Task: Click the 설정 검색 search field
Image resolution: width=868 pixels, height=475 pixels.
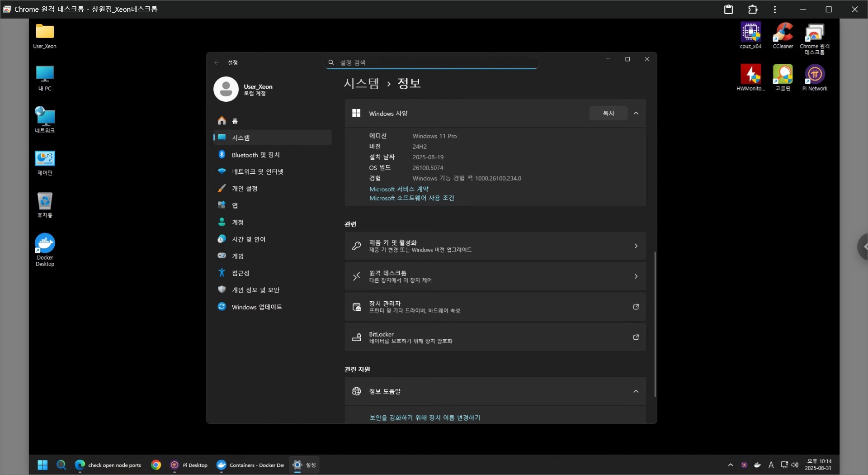Action: pos(432,62)
